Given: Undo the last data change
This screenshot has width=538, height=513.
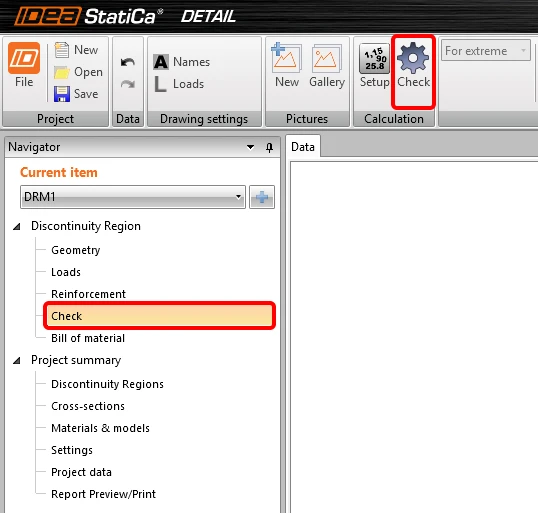Looking at the screenshot, I should point(128,62).
